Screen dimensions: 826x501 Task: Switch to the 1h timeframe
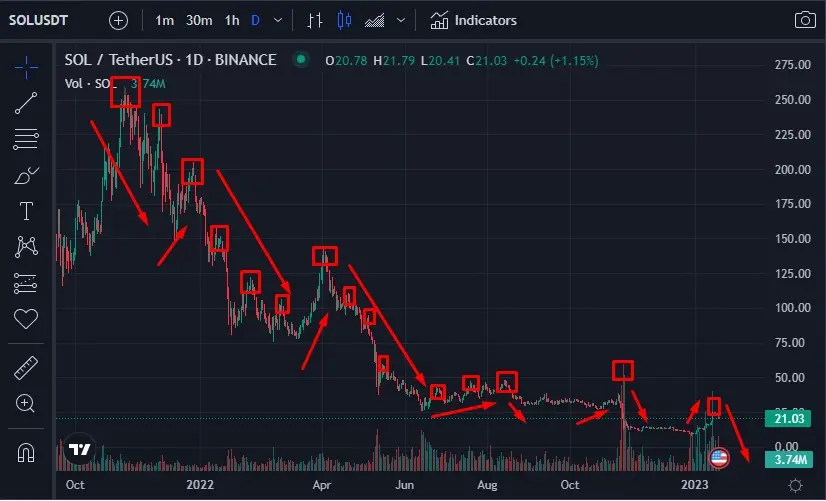click(232, 21)
